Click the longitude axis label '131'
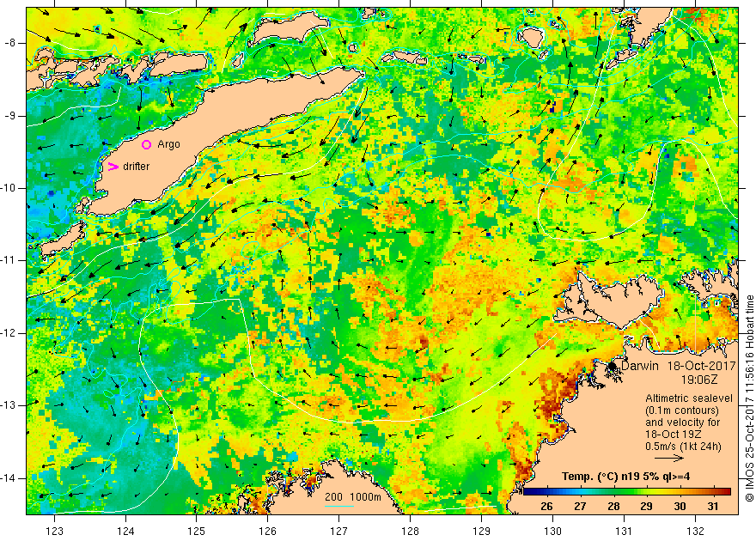The image size is (756, 541). 625,532
